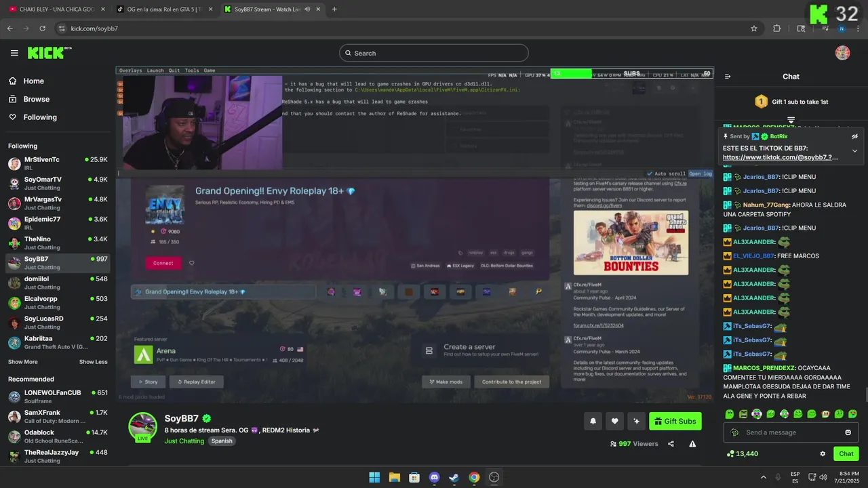Open Kabriitaa channel in Following list

(58, 342)
